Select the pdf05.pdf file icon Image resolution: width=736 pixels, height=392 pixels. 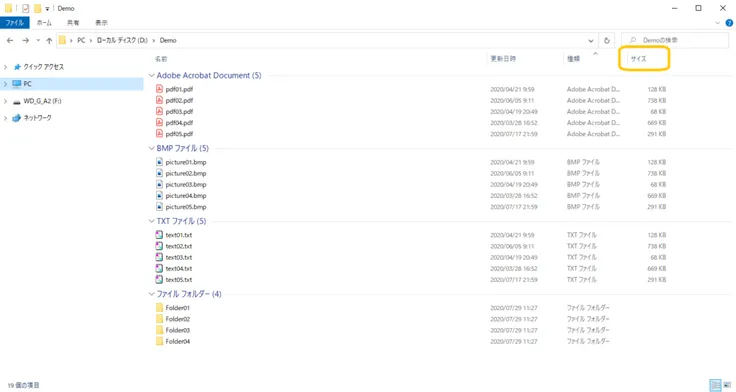pos(159,134)
